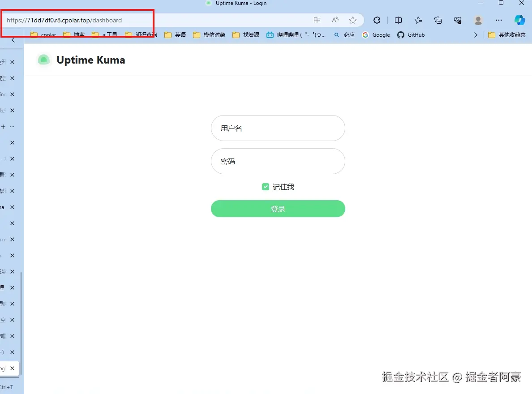532x394 pixels.
Task: Open the GitHub bookmark
Action: 411,35
